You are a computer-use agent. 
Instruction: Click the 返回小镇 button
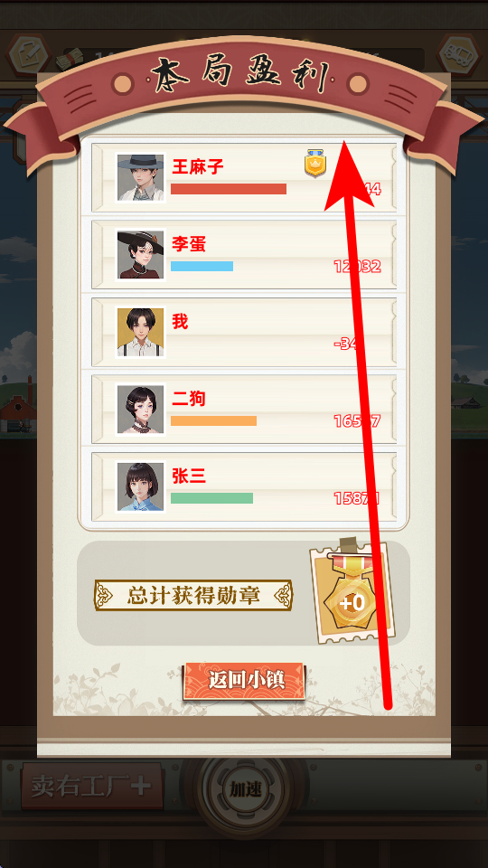tap(243, 680)
